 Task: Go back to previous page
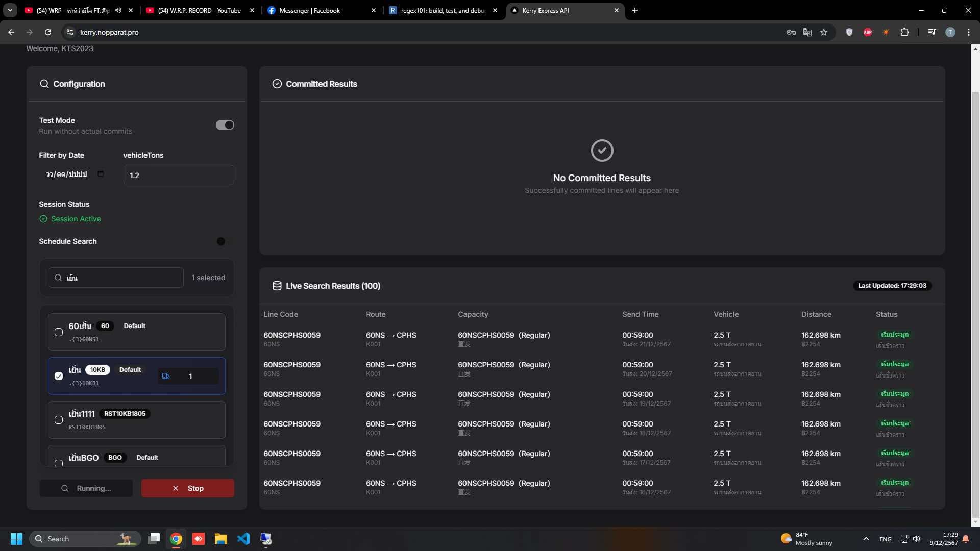[x=11, y=32]
